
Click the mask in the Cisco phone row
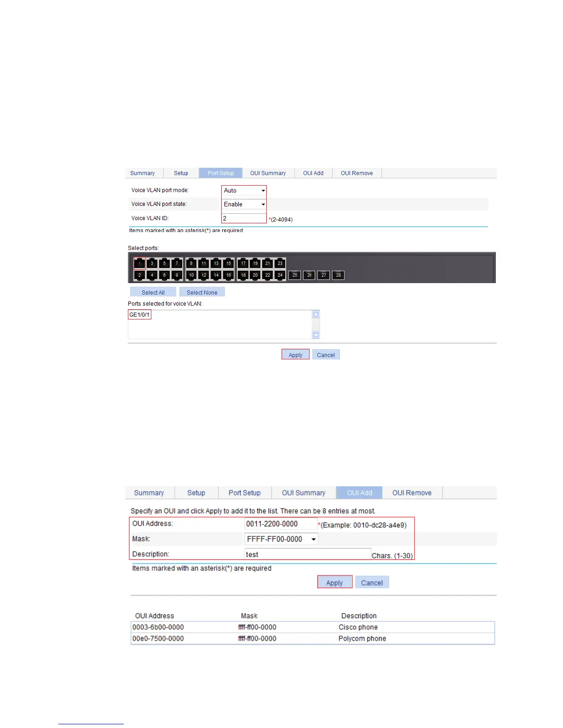257,627
